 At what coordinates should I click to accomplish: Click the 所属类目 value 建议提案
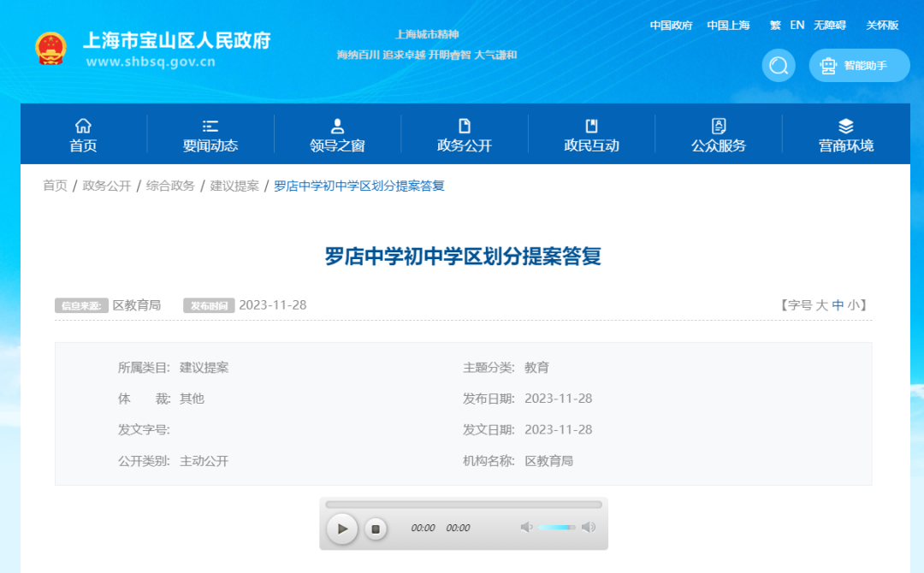click(x=204, y=368)
